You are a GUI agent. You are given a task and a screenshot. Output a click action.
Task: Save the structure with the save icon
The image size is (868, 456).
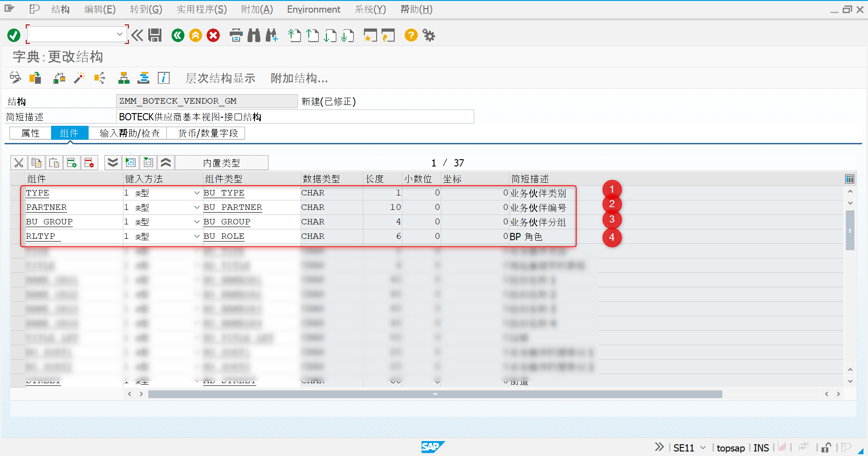[155, 35]
